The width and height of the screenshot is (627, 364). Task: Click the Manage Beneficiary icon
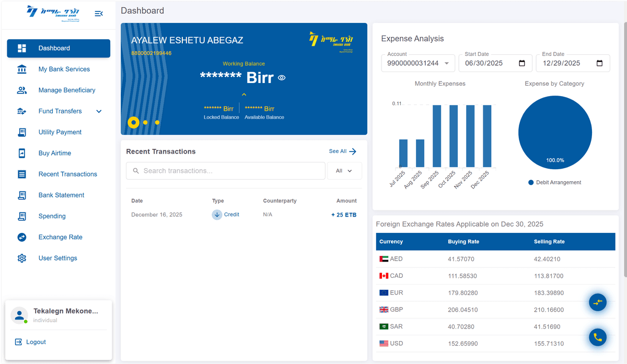(21, 90)
